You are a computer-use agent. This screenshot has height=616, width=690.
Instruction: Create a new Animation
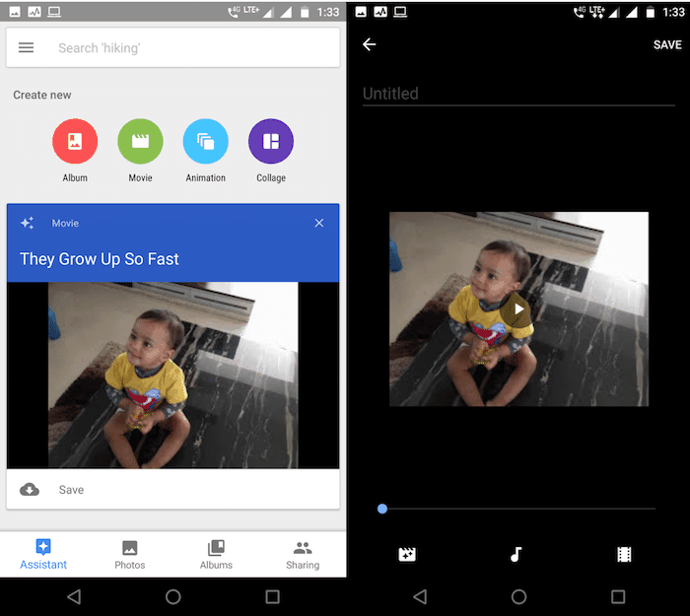(205, 141)
